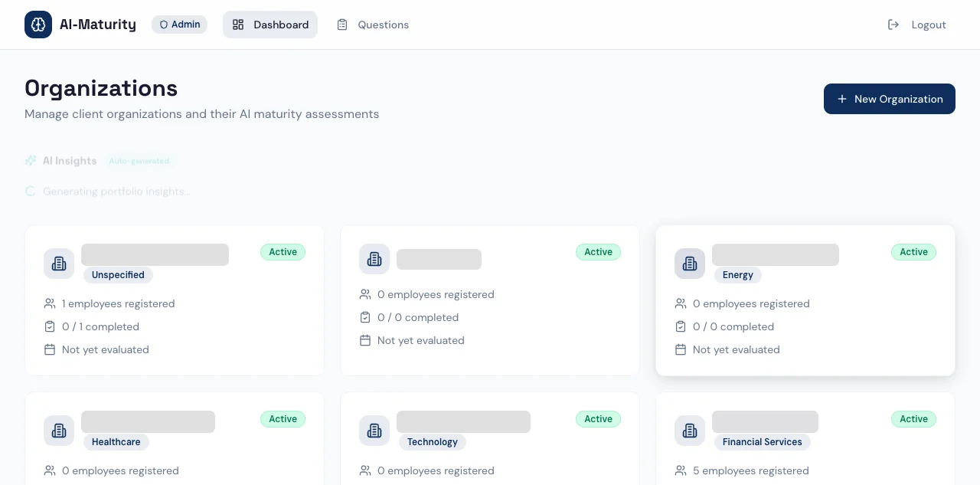Click the logout arrow icon
Image resolution: width=980 pixels, height=485 pixels.
click(x=893, y=25)
